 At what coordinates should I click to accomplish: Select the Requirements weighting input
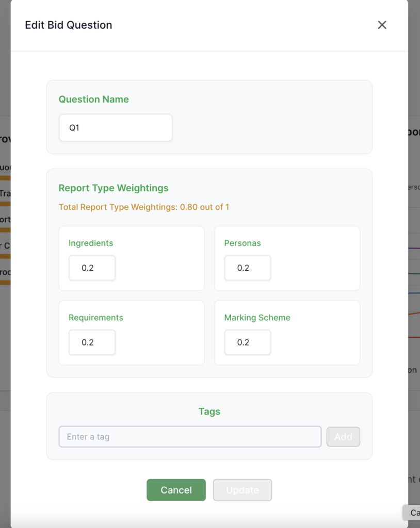(x=92, y=343)
